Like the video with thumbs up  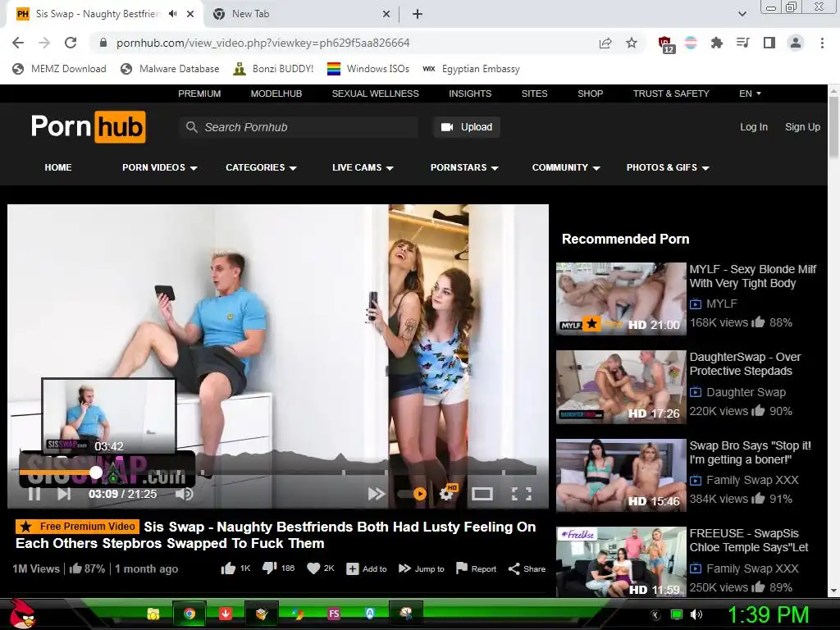point(228,568)
